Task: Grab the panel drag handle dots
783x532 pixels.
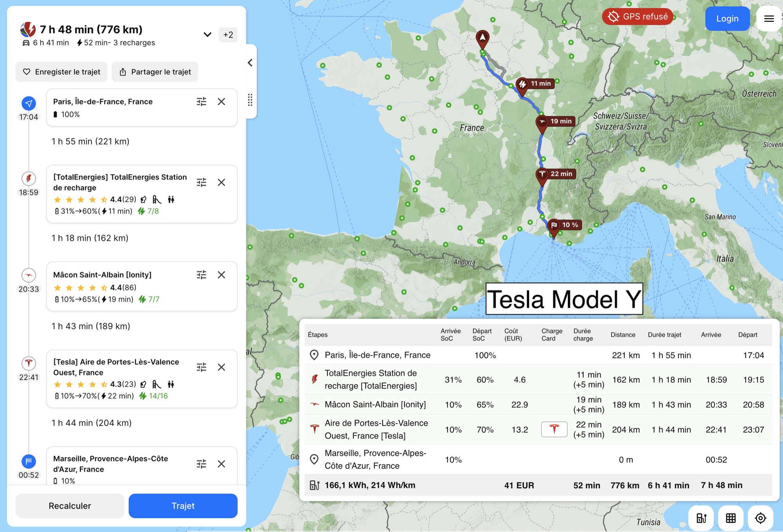Action: pyautogui.click(x=250, y=100)
